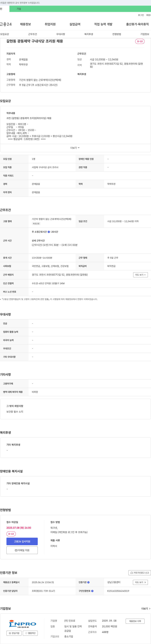Select the K151632506240019 certification number
151x644 pixels.
coord(118,591)
